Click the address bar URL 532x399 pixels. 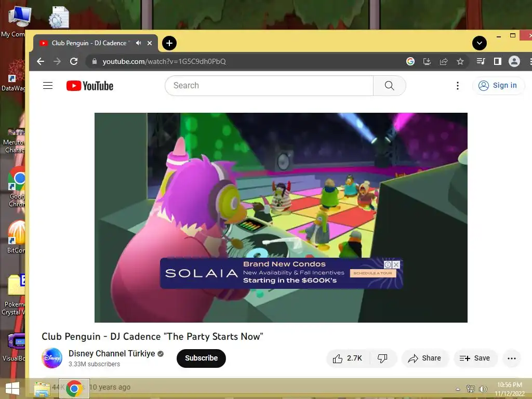[164, 61]
